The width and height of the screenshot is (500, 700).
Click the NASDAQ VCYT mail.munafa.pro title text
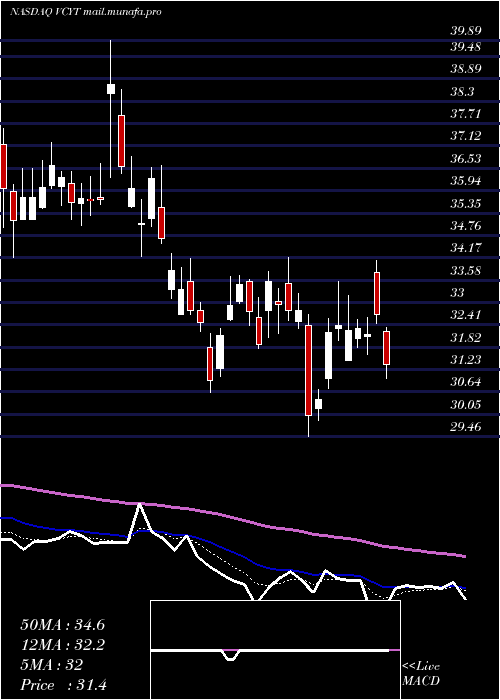85,12
